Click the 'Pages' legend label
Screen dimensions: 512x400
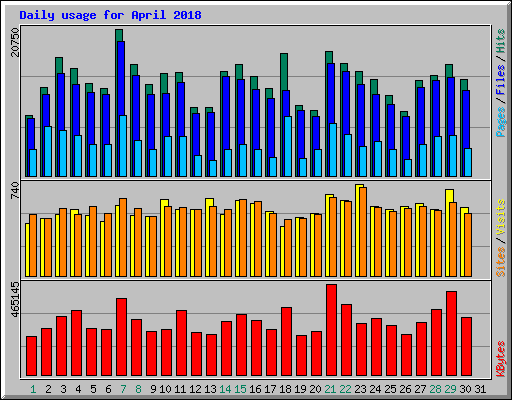click(x=501, y=122)
